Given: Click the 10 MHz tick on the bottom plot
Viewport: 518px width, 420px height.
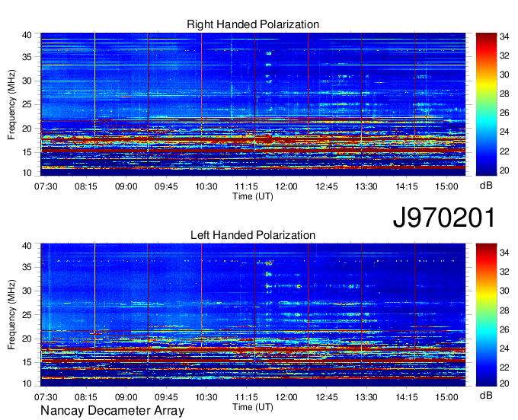Looking at the screenshot, I should point(27,383).
